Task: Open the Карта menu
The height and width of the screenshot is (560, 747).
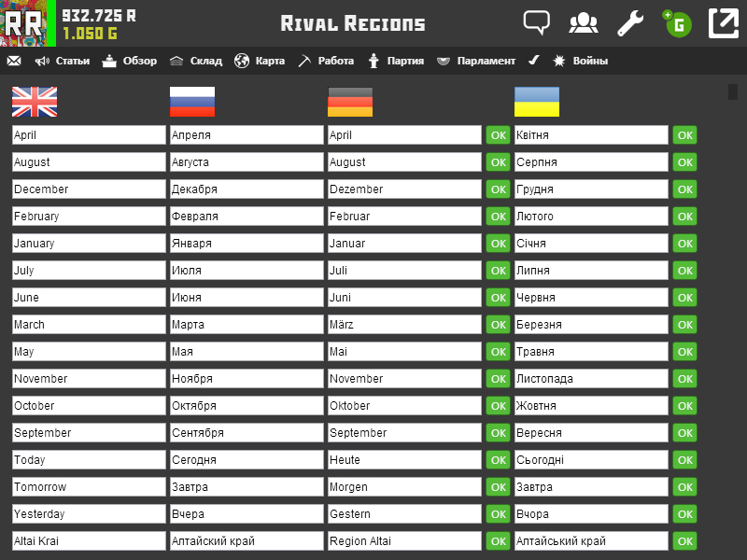Action: pos(260,61)
